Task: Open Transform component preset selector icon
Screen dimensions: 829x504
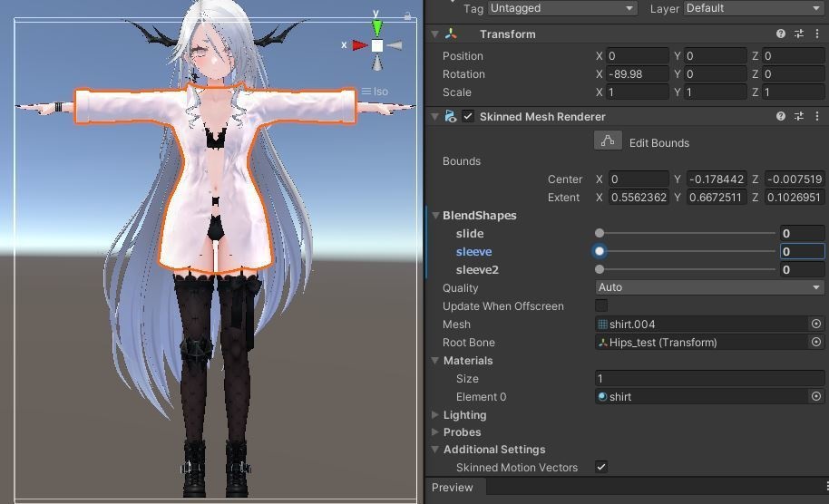Action: pos(799,34)
